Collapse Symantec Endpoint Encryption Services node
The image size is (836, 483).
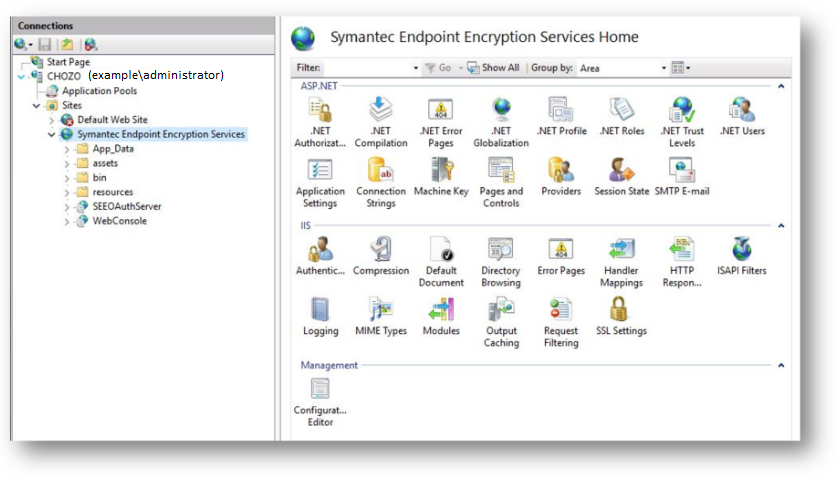click(x=52, y=134)
